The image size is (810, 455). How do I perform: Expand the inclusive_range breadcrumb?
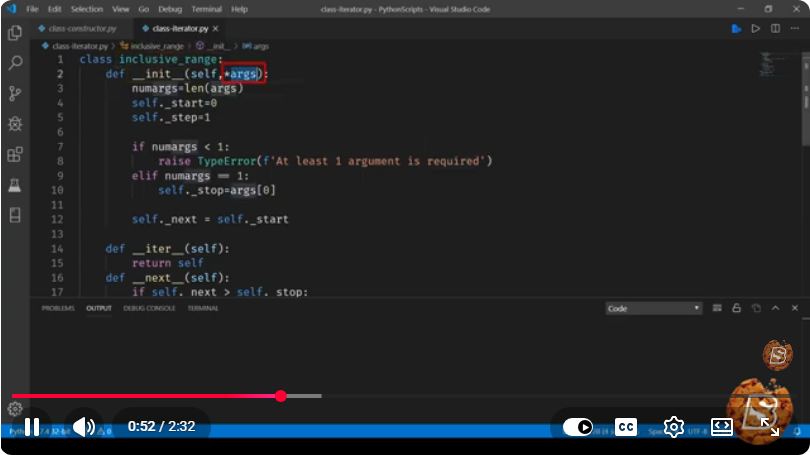[152, 46]
